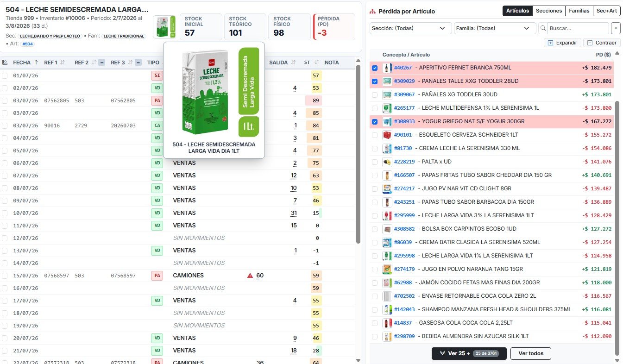The image size is (623, 364).
Task: Open the Familia (Todas) dropdown
Action: coord(494,28)
